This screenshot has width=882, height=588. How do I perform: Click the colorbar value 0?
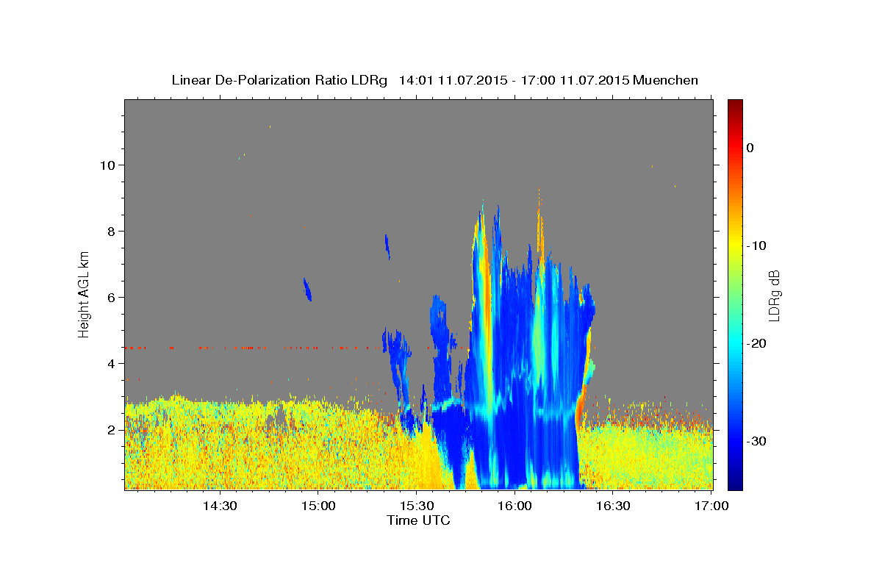click(750, 148)
